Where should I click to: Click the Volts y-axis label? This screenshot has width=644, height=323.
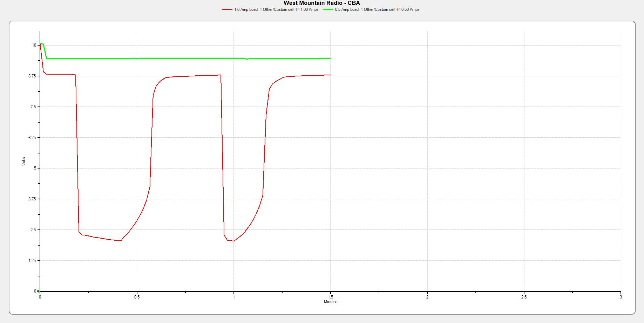coord(24,161)
